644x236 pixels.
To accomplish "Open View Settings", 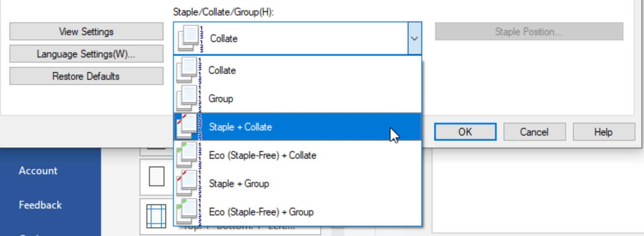I will 86,32.
